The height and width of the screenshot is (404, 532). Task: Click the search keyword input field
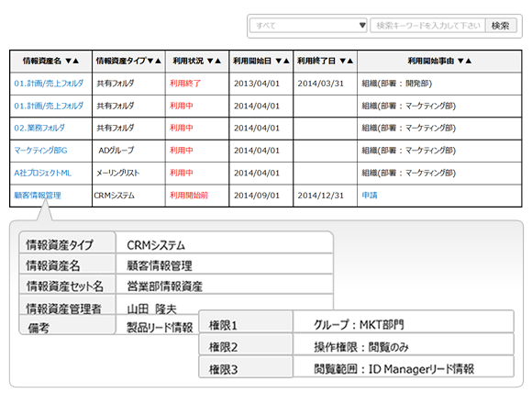pyautogui.click(x=427, y=26)
